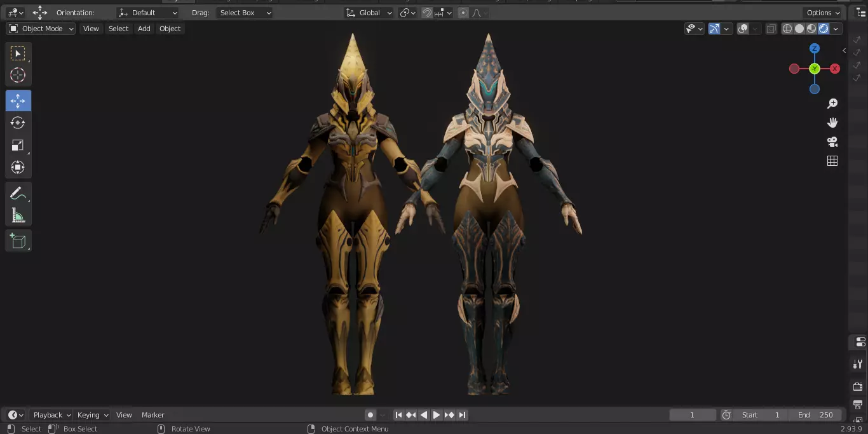
Task: Open the pivot point dropdown
Action: (x=407, y=13)
